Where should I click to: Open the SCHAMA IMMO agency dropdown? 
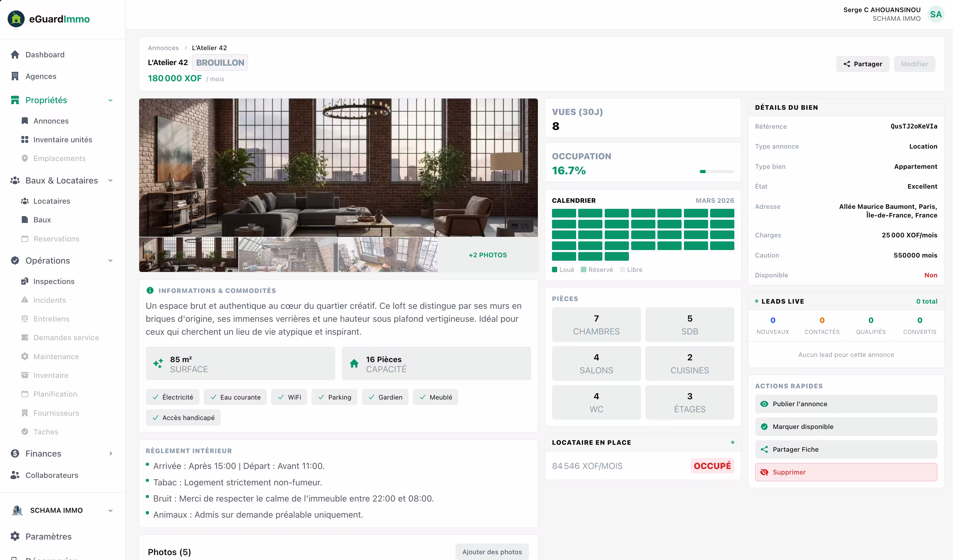[110, 510]
